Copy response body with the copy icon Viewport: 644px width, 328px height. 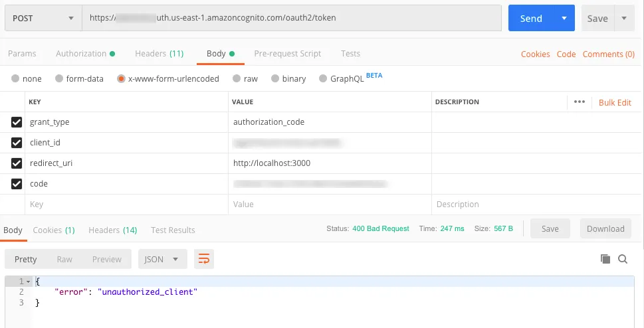[605, 259]
